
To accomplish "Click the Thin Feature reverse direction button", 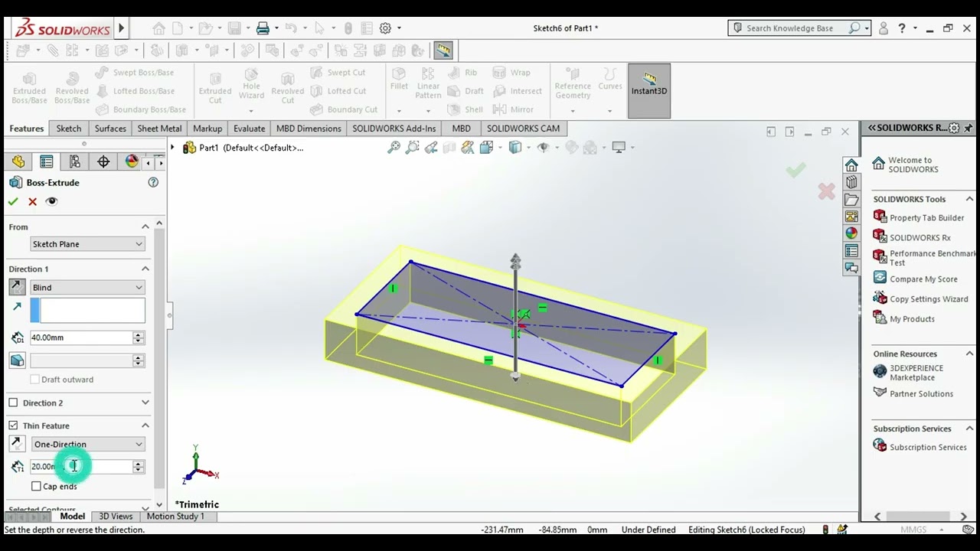I will point(17,444).
